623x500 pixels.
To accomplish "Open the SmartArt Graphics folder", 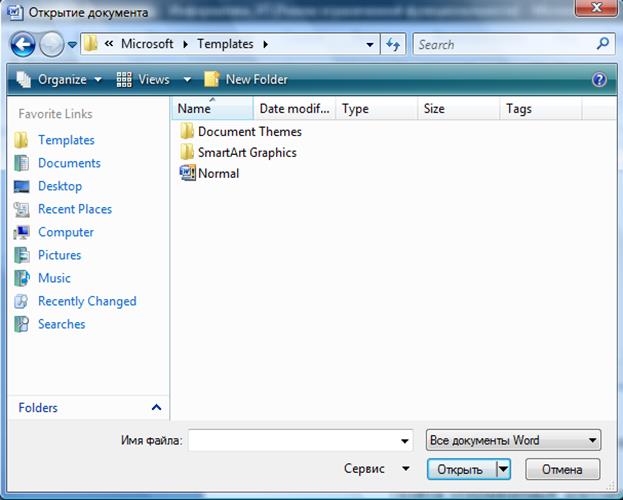I will coord(238,153).
